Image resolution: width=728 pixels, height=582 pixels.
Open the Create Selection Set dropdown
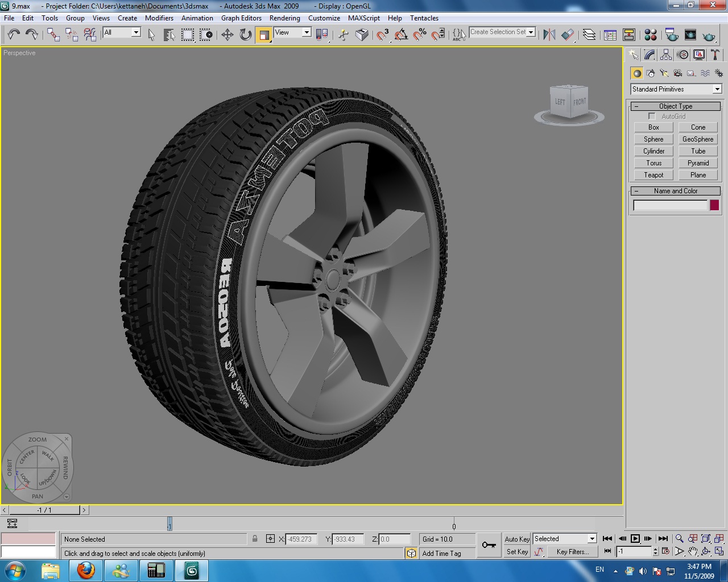pos(503,32)
